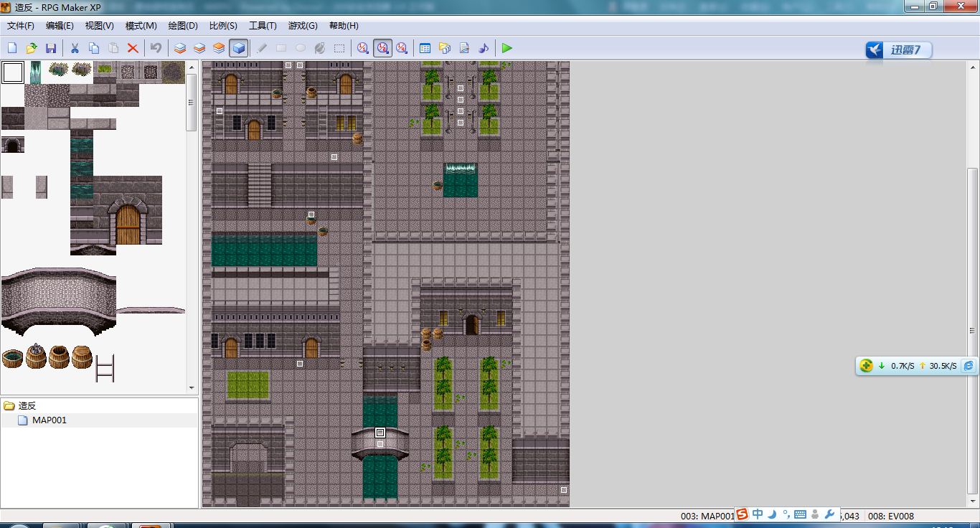Switch to map layer 1 editing

click(180, 48)
